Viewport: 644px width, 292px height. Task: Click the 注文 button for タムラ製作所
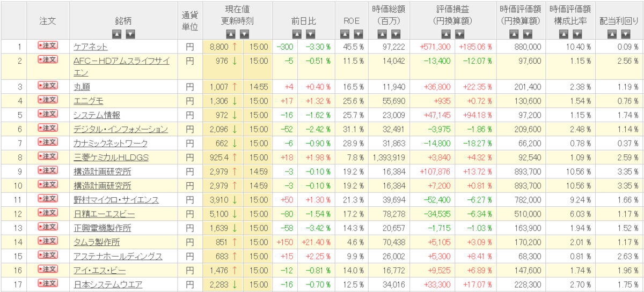[47, 241]
